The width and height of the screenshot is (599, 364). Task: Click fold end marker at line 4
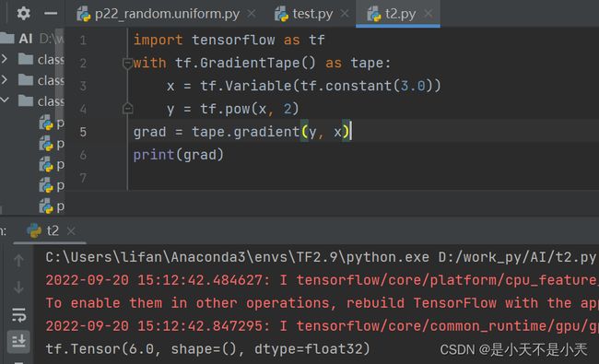(127, 109)
